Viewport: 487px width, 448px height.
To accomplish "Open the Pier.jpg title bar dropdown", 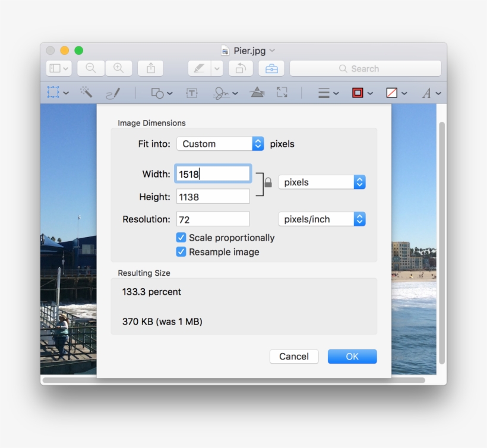I will click(x=271, y=51).
